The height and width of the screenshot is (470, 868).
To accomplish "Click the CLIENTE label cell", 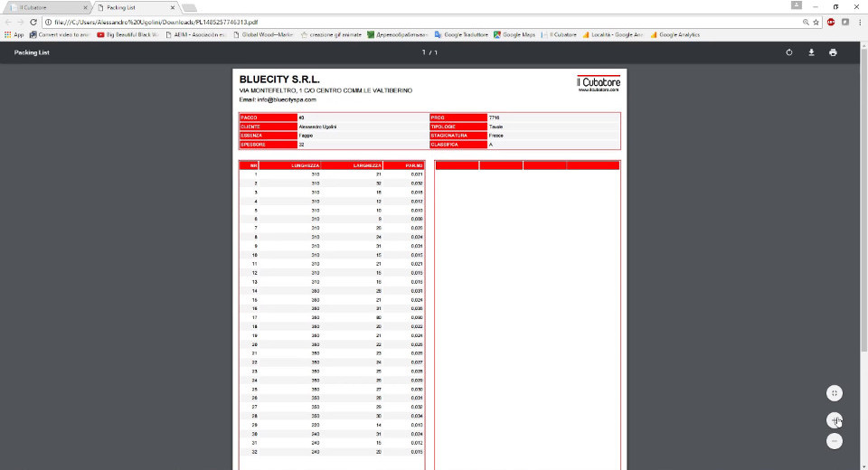I will pyautogui.click(x=269, y=127).
